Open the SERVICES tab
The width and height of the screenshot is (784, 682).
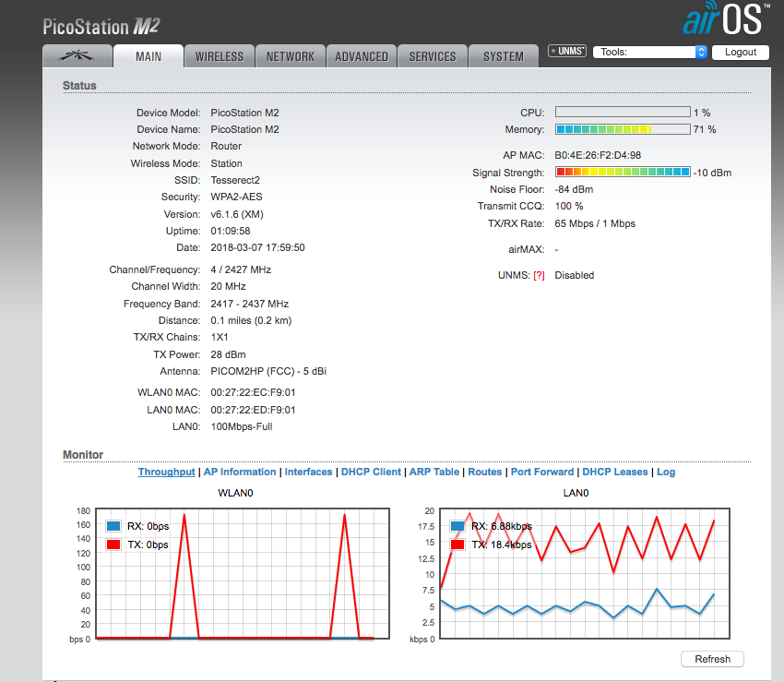point(433,56)
